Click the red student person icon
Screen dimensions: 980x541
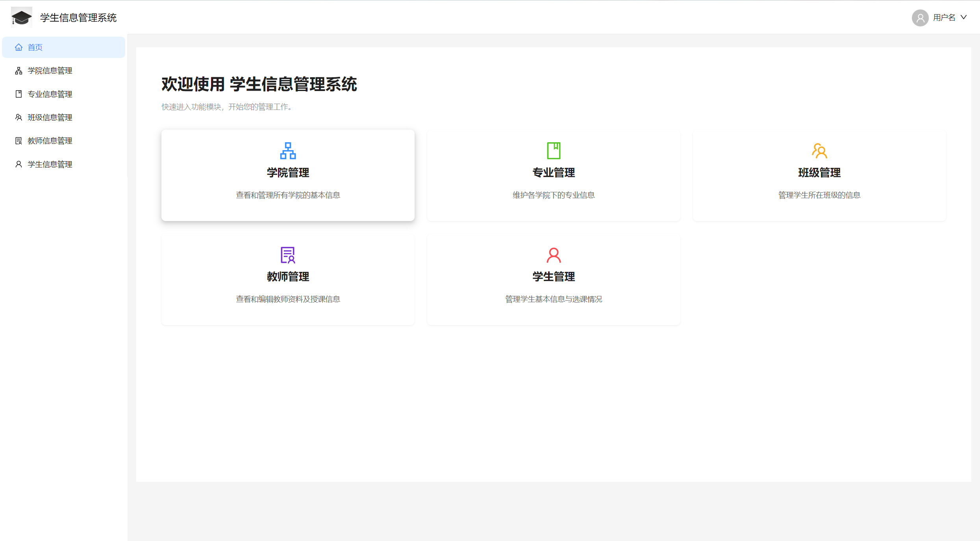click(554, 255)
